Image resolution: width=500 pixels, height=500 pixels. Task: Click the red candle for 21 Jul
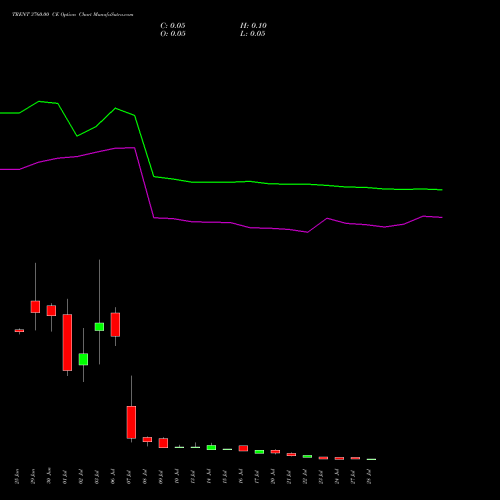291,454
